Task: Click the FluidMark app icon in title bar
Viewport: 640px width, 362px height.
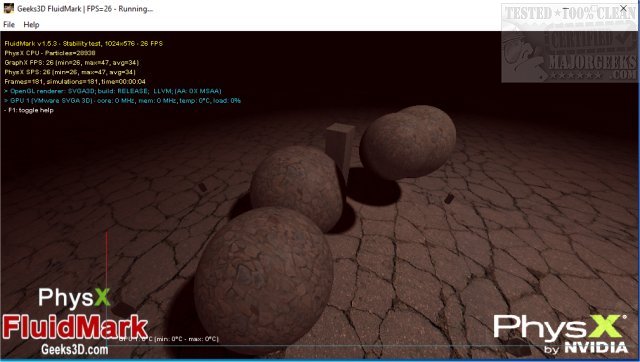Action: tap(9, 8)
